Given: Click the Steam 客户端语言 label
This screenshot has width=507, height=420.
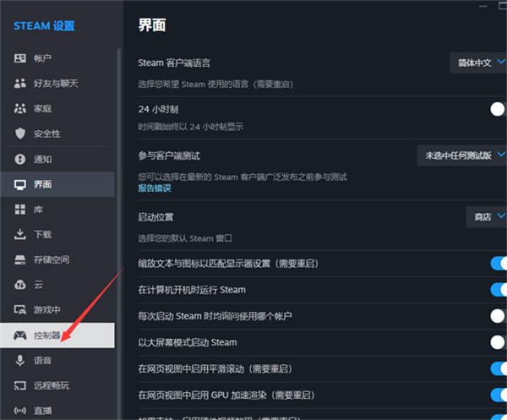Looking at the screenshot, I should (174, 63).
